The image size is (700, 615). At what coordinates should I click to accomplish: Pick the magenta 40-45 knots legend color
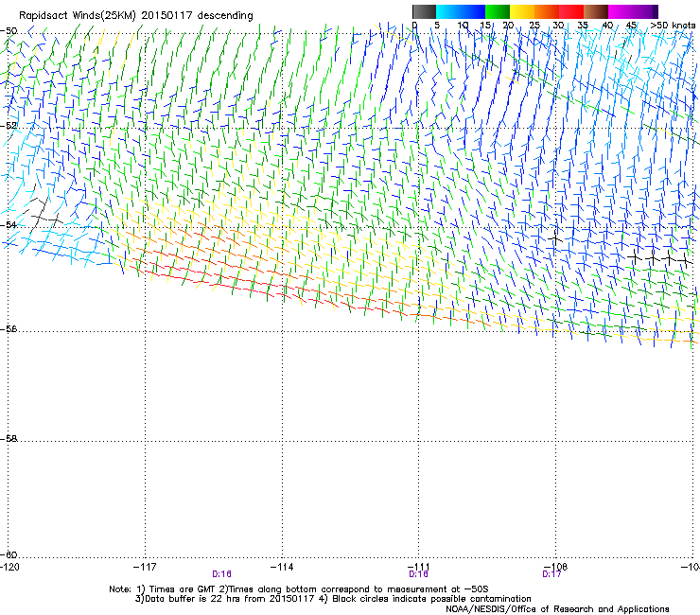pyautogui.click(x=621, y=11)
